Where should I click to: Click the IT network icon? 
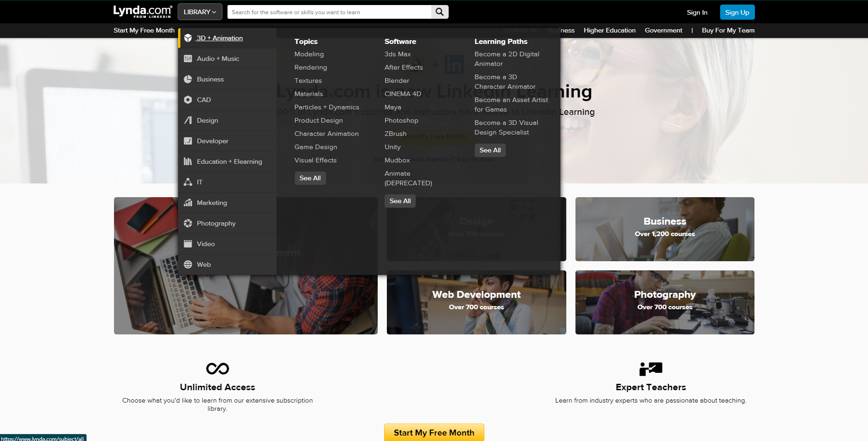pos(188,182)
